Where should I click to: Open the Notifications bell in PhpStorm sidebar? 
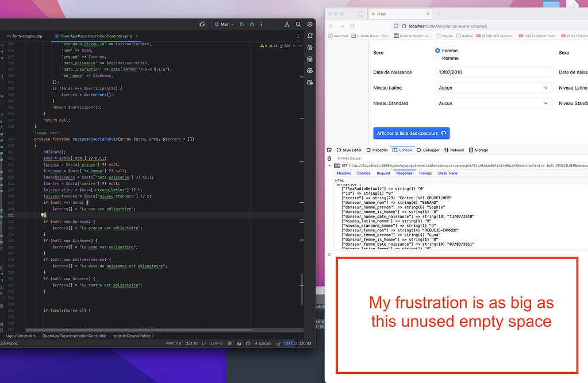click(310, 36)
